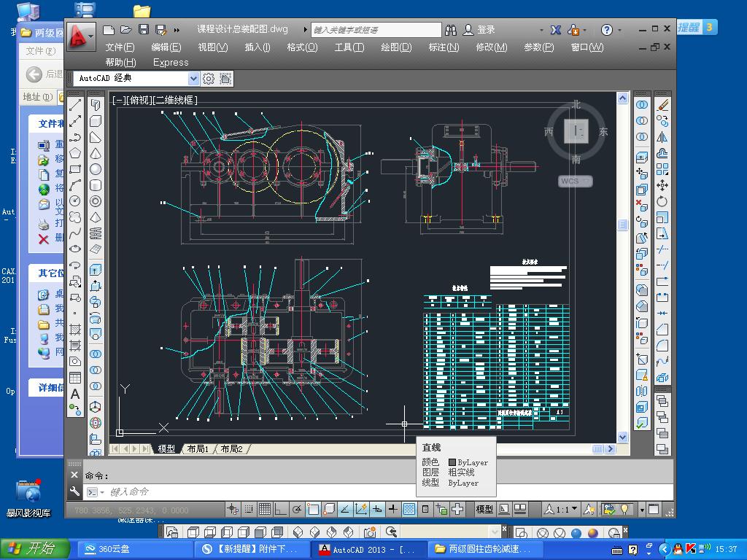Switch to the 布局1 layout tab

tap(197, 448)
